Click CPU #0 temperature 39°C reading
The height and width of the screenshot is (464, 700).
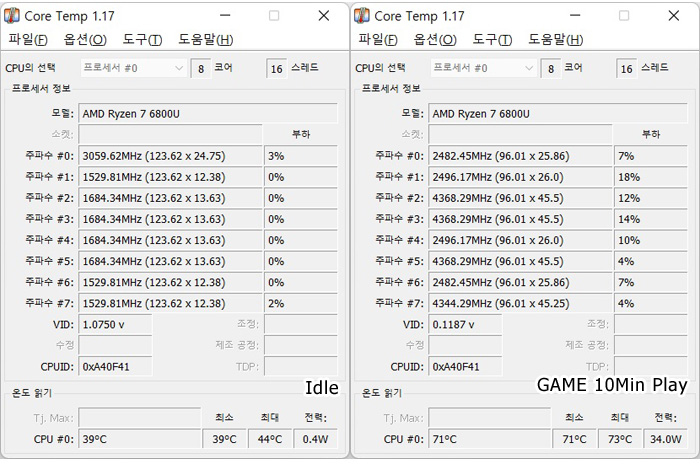(140, 439)
